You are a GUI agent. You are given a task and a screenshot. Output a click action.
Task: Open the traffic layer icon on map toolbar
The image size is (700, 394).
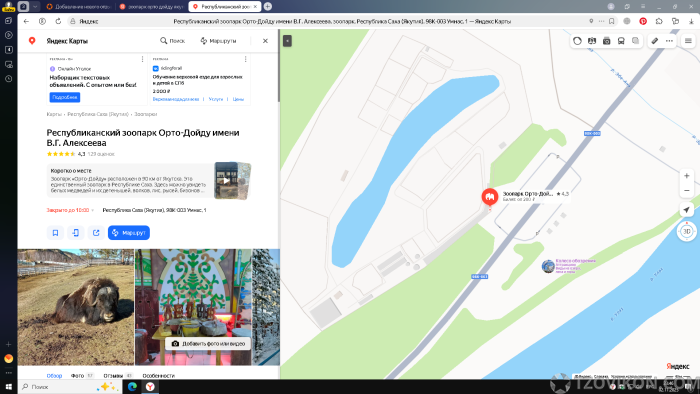pyautogui.click(x=577, y=41)
